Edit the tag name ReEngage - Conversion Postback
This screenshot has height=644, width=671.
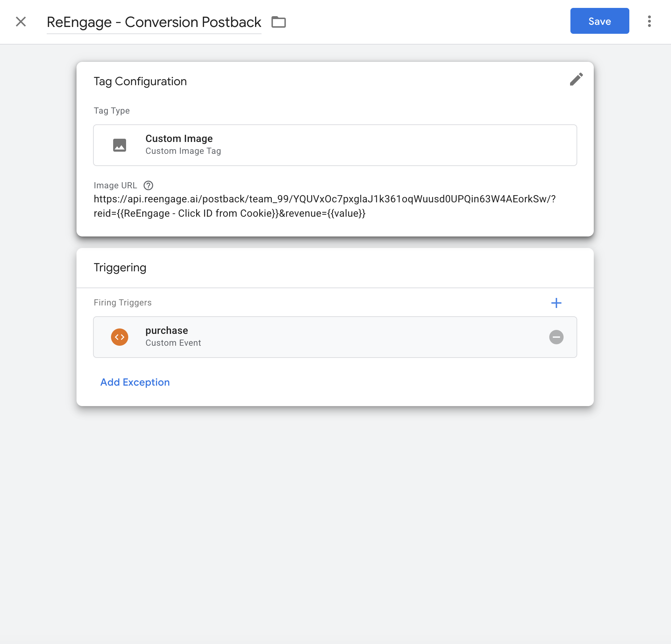[x=154, y=22]
